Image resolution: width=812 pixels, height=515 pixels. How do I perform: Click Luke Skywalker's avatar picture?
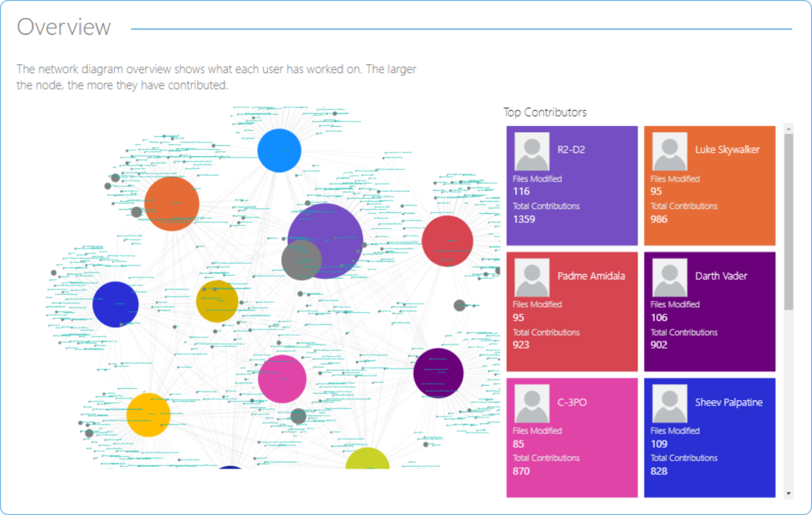click(669, 151)
